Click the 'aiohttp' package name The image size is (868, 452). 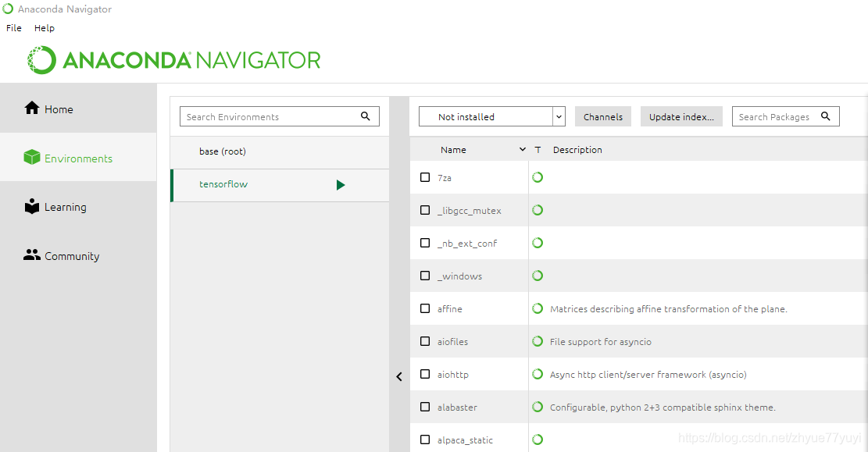(453, 375)
